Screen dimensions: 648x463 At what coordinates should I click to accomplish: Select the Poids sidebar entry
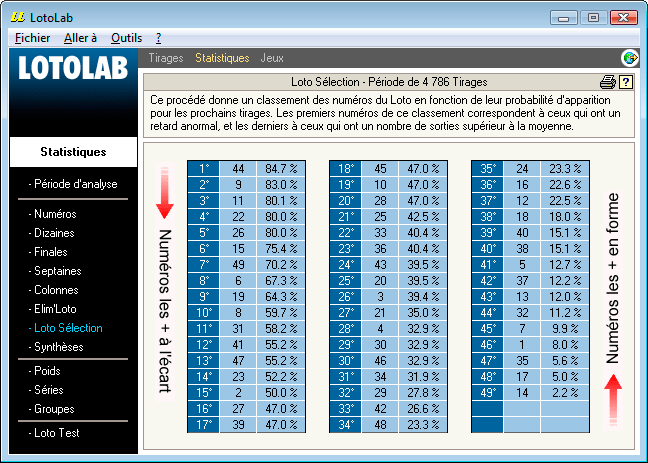pos(49,371)
